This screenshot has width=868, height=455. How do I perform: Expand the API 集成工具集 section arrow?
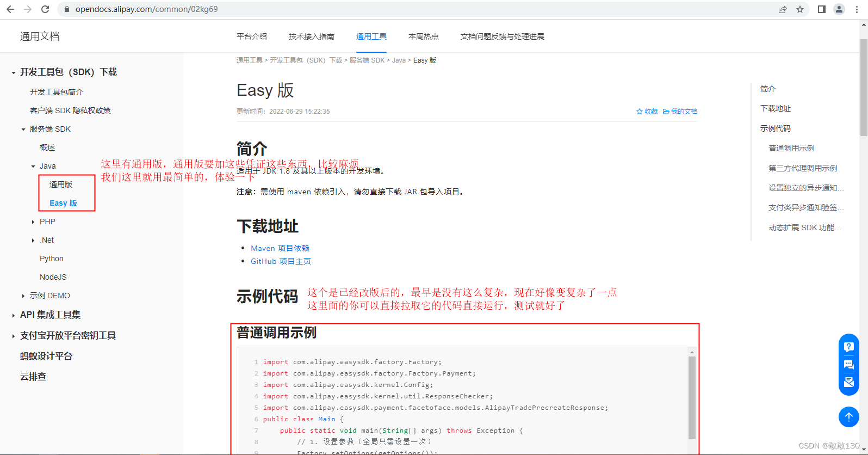pos(14,315)
